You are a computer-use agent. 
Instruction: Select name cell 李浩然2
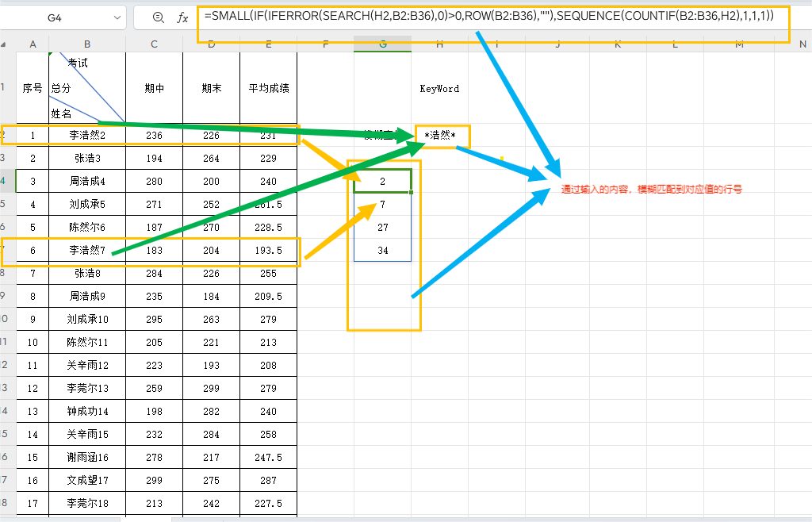click(x=87, y=135)
